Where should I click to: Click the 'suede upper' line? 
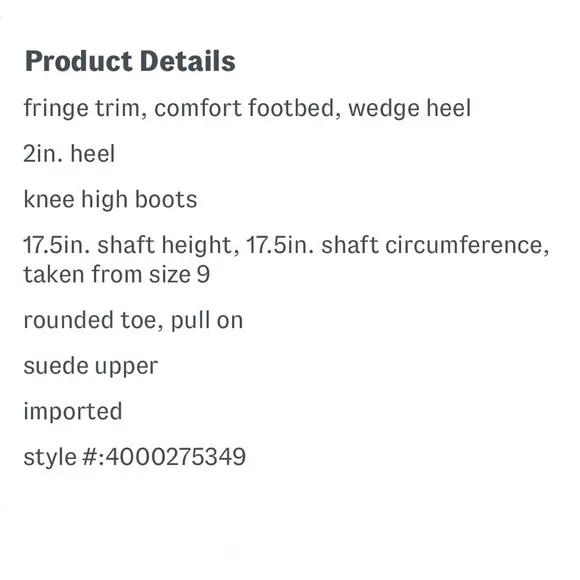(x=91, y=367)
